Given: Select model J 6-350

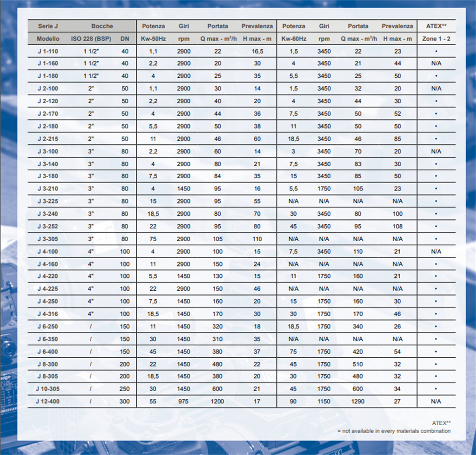Looking at the screenshot, I should (x=48, y=339).
